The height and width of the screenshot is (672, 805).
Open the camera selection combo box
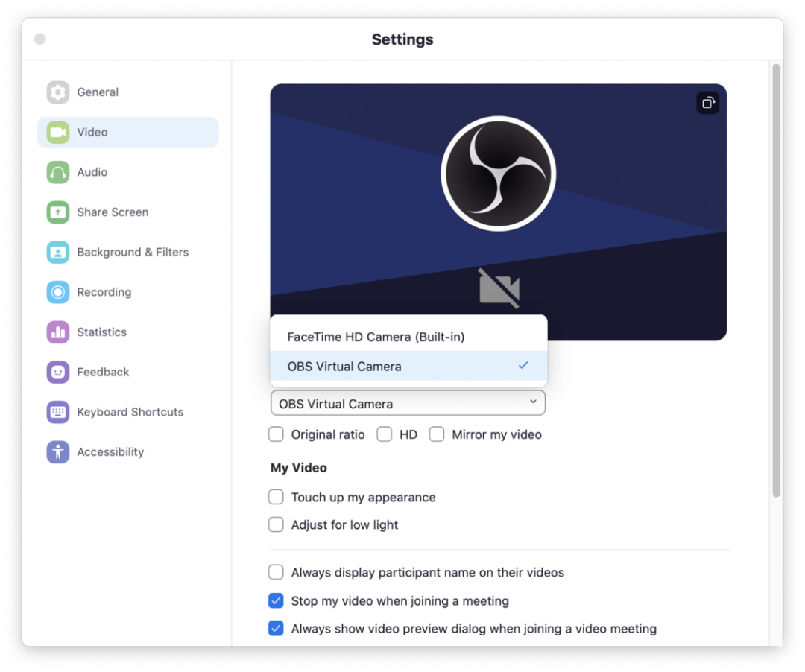click(408, 404)
